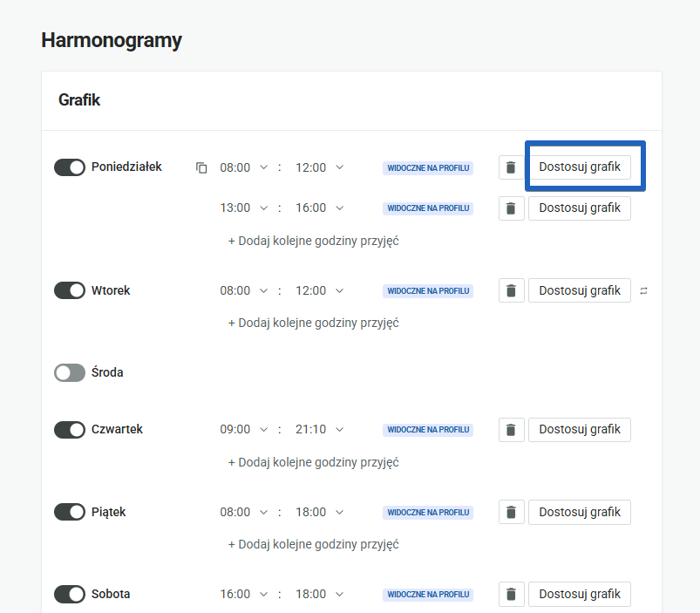
Task: Delete Monday's 08:00–12:00 slot with trash icon
Action: pyautogui.click(x=511, y=167)
